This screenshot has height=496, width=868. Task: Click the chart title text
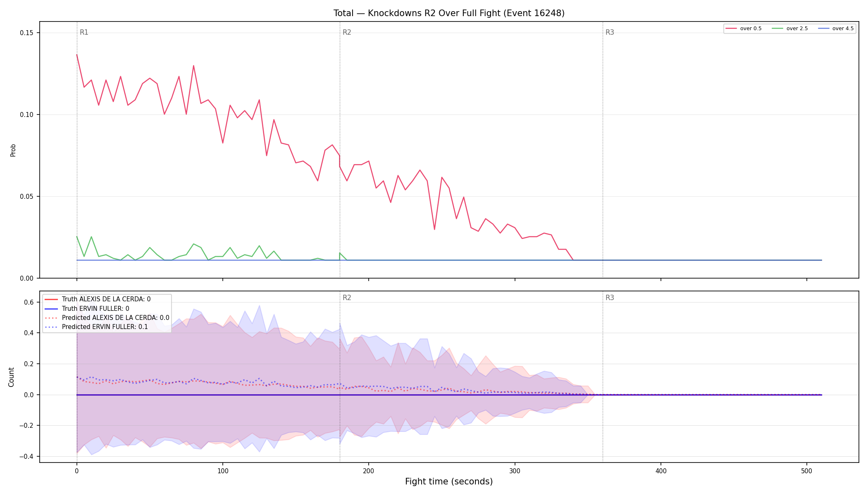point(449,13)
